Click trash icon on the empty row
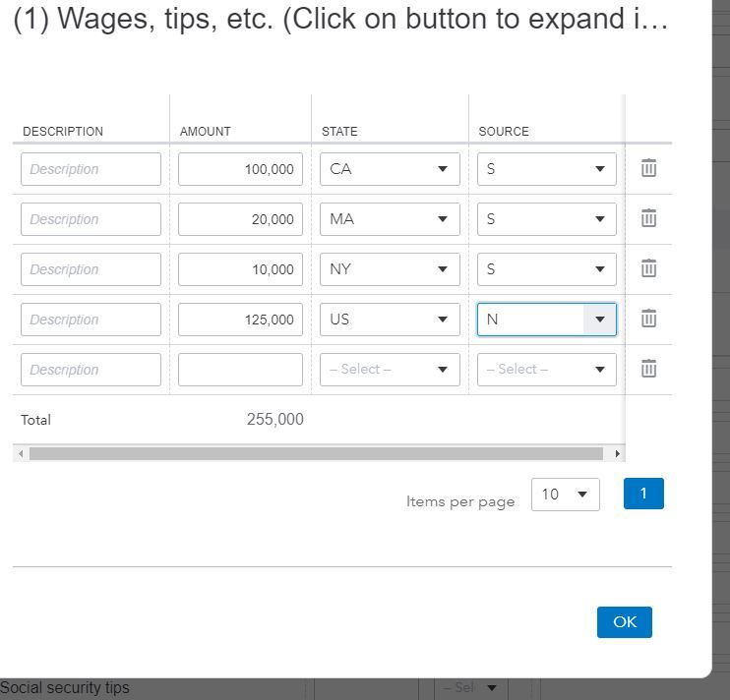 (648, 370)
